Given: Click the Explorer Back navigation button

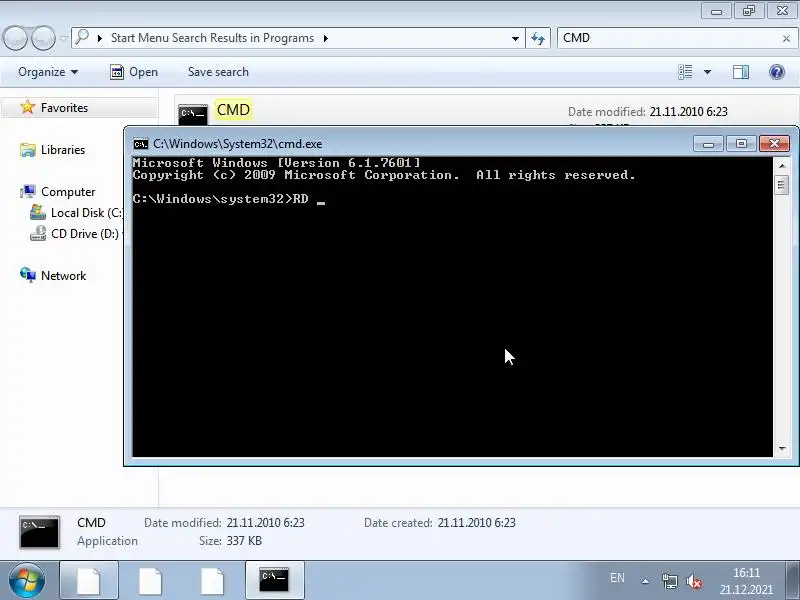Looking at the screenshot, I should (x=15, y=38).
